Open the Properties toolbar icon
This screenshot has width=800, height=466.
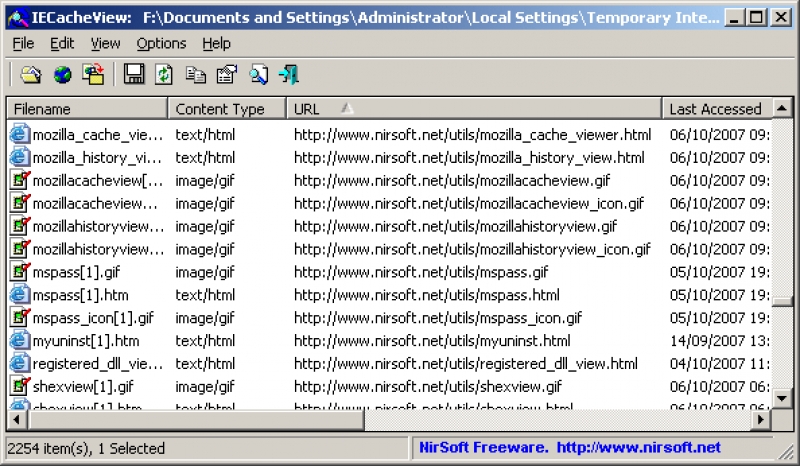[227, 75]
